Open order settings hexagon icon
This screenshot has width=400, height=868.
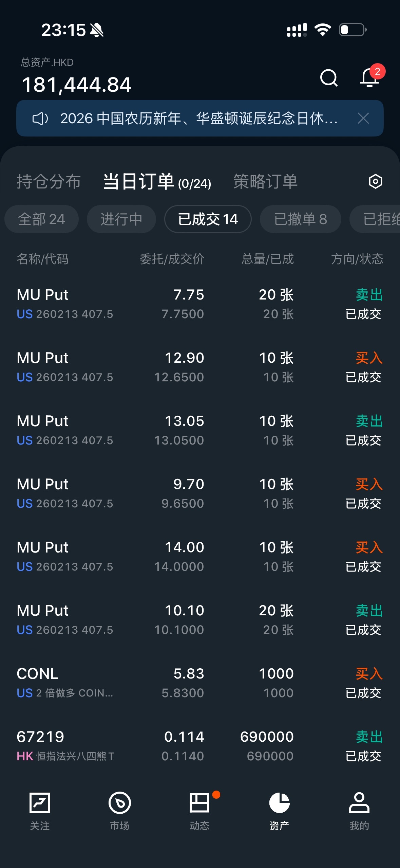(375, 181)
